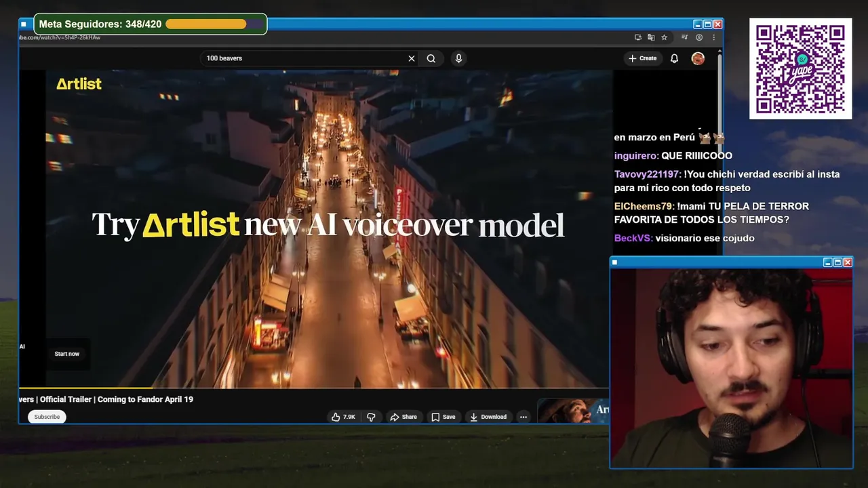
Task: Minimize the webcam window
Action: pos(827,262)
